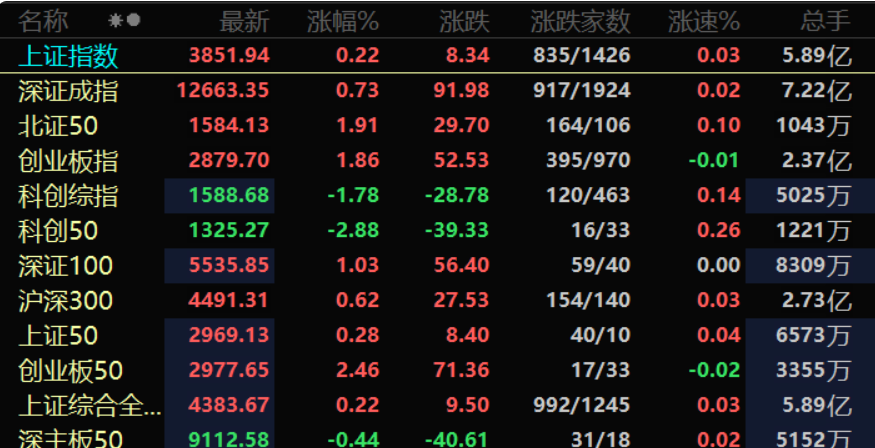This screenshot has width=875, height=448.
Task: Click latest price 12663.35
Action: 223,90
